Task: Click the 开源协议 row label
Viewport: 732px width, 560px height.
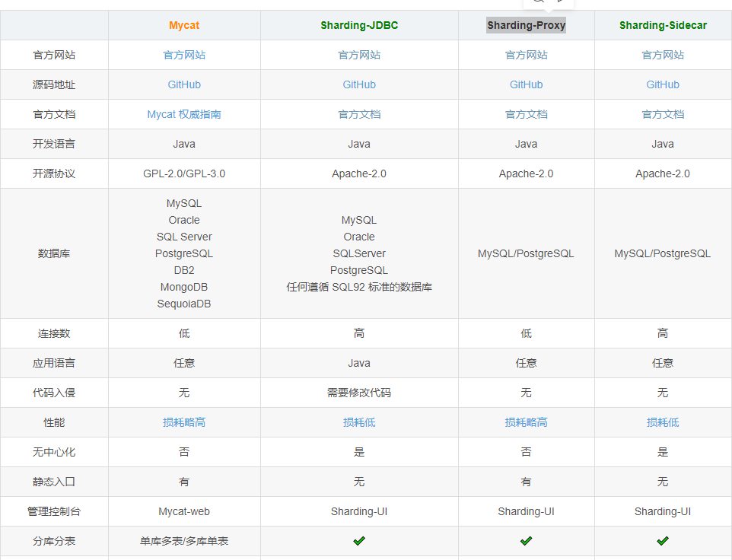Action: [54, 173]
